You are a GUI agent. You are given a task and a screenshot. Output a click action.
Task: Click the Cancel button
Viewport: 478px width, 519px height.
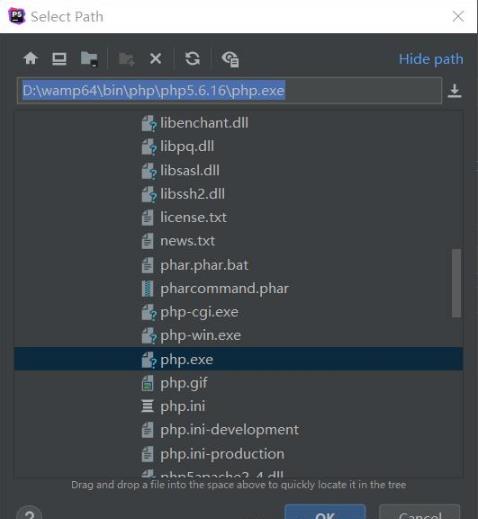419,513
